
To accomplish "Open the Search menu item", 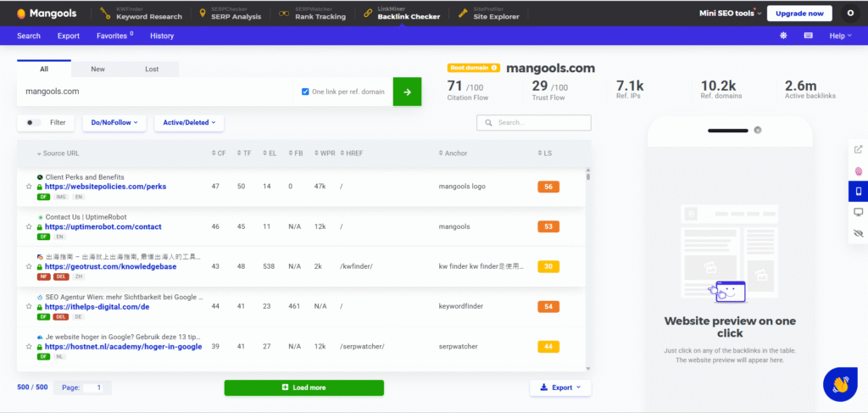I will point(29,36).
